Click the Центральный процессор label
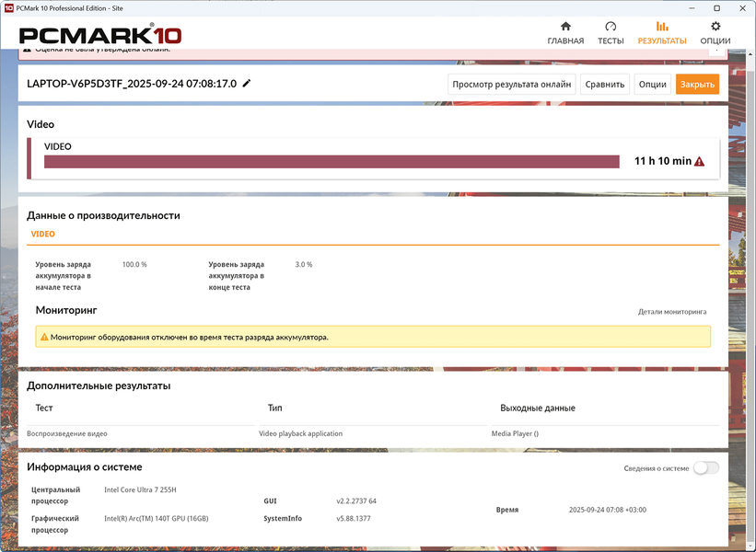Image resolution: width=756 pixels, height=552 pixels. tap(55, 496)
